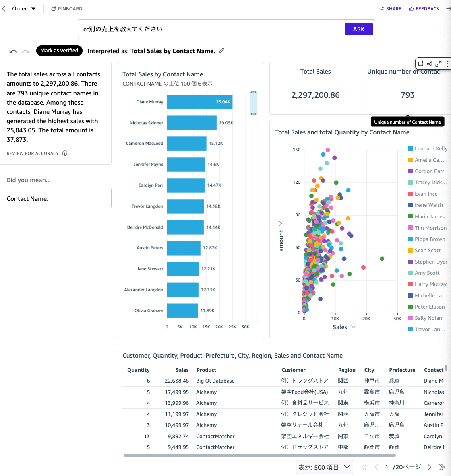This screenshot has height=476, width=451.
Task: Click the pencil icon to edit the interpretation
Action: (x=221, y=51)
